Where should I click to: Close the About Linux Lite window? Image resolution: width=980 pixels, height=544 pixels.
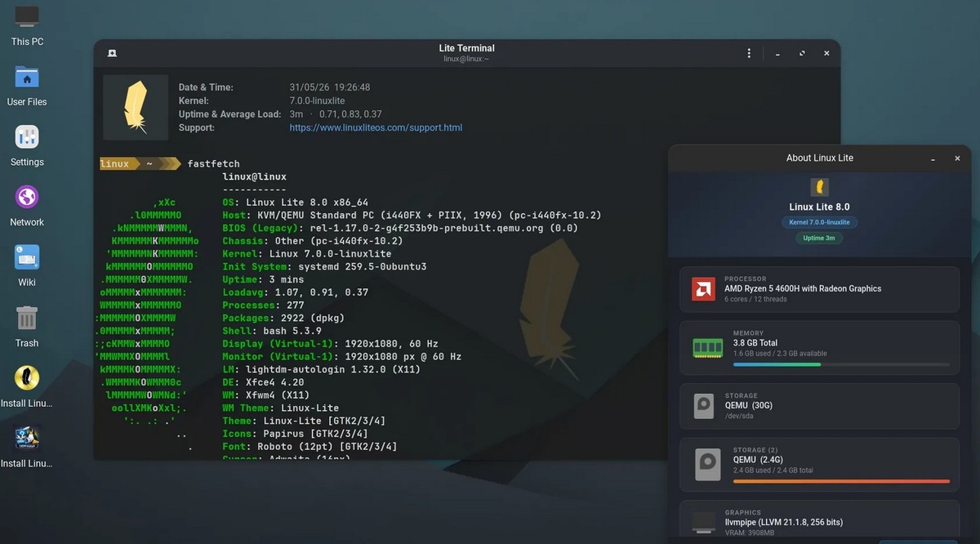tap(957, 158)
